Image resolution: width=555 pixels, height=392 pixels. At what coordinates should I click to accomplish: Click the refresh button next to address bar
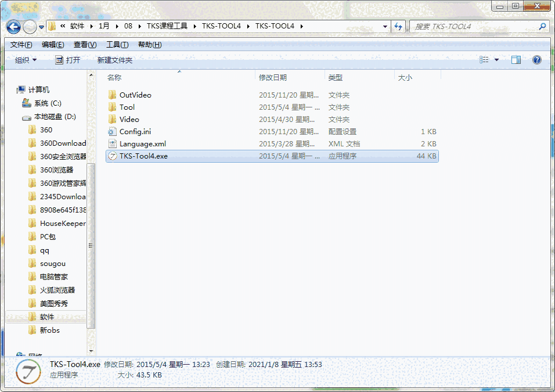pyautogui.click(x=398, y=27)
